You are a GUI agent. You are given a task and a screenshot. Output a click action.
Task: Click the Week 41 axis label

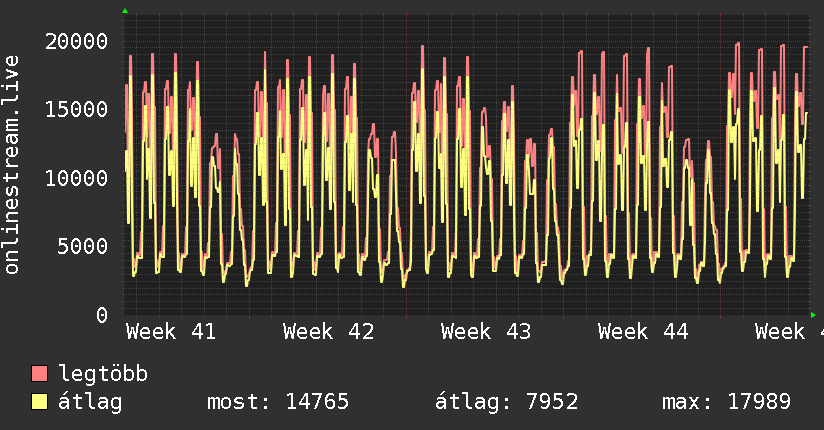171,332
